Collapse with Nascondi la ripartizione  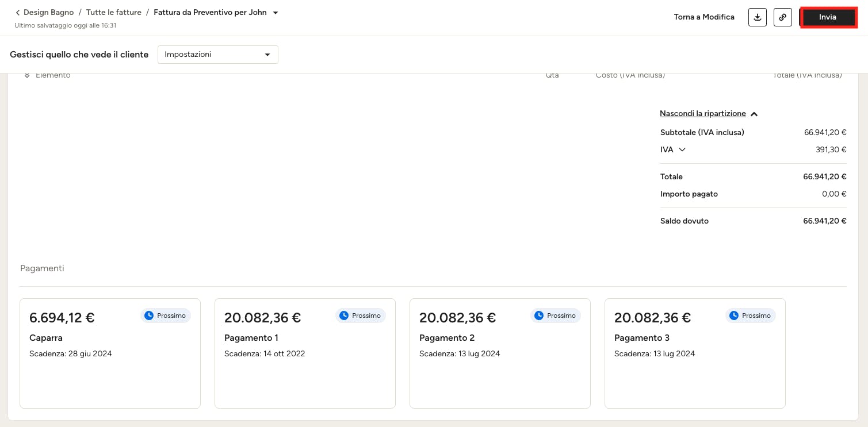pos(709,114)
